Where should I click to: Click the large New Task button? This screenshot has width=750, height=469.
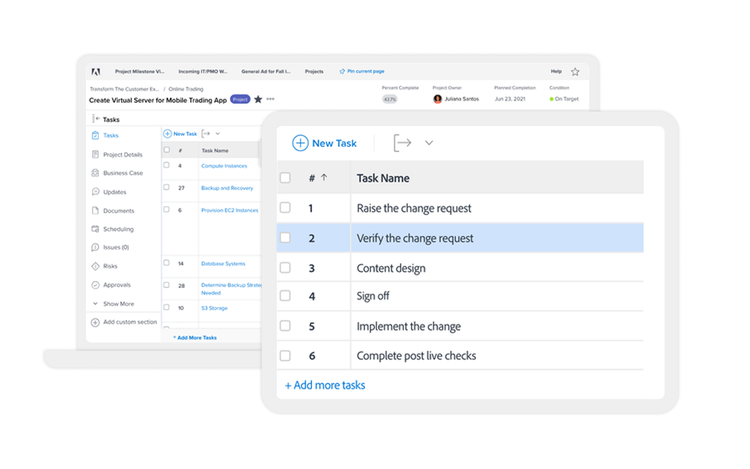pos(324,143)
